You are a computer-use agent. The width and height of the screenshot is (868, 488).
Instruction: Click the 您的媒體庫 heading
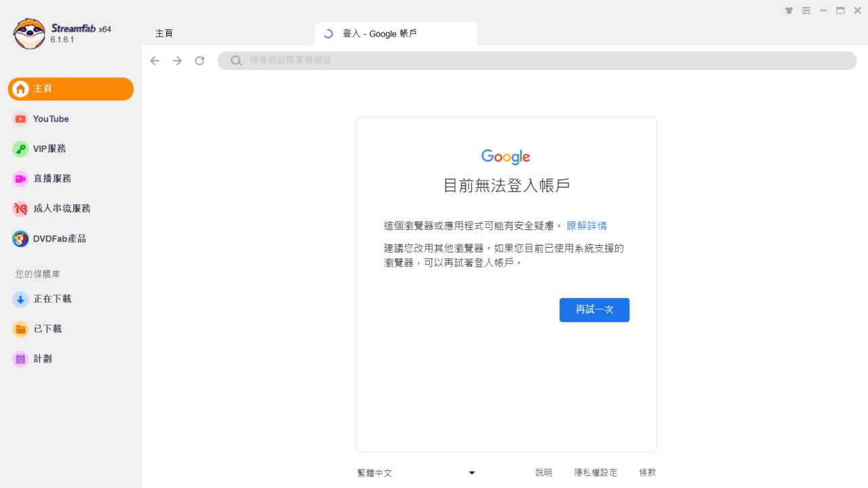click(38, 274)
